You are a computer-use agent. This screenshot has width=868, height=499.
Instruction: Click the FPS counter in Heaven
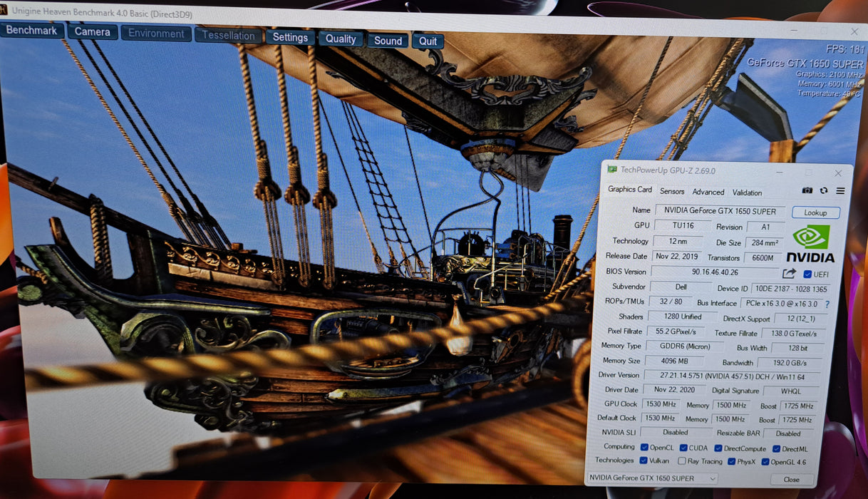pos(845,50)
